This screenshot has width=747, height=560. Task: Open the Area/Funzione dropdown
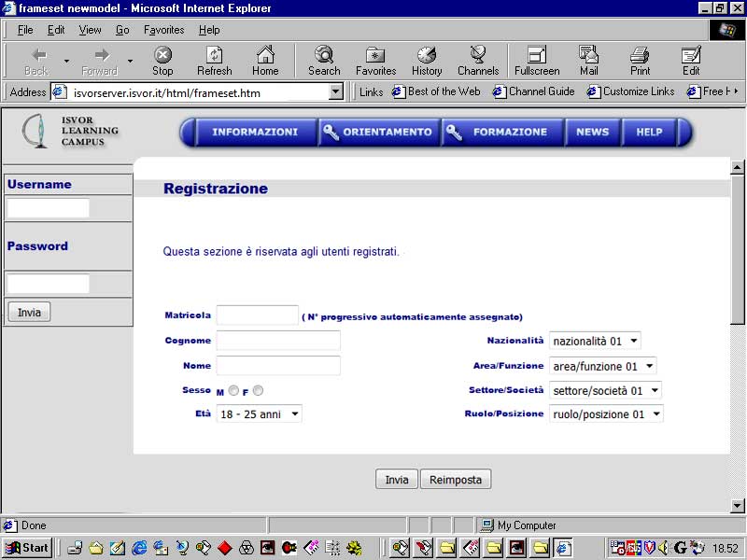coord(602,366)
